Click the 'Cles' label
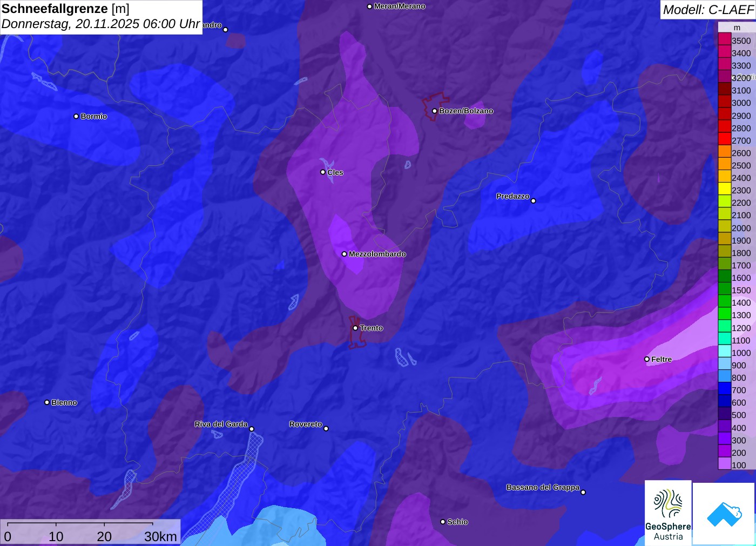Screen dimensions: 756x546 click(x=335, y=172)
